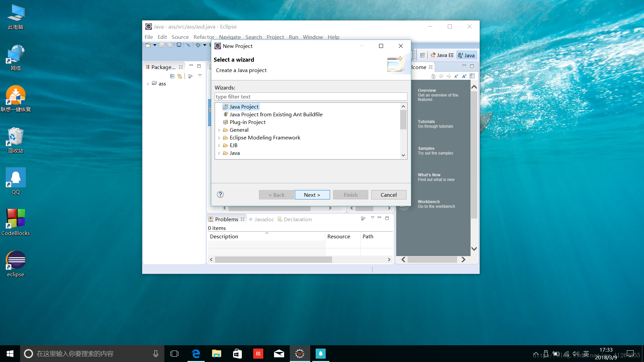Click Next to proceed with wizard
Image resolution: width=644 pixels, height=362 pixels.
312,194
